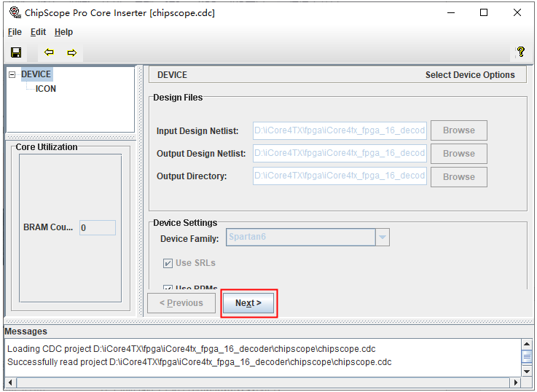The image size is (537, 392).
Task: Open the File menu
Action: (15, 32)
